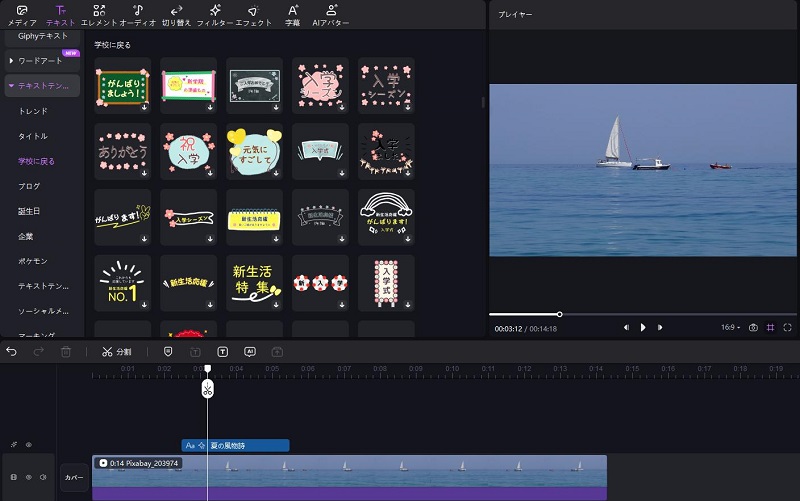800x501 pixels.
Task: Toggle visibility eye on the video track
Action: (27, 477)
